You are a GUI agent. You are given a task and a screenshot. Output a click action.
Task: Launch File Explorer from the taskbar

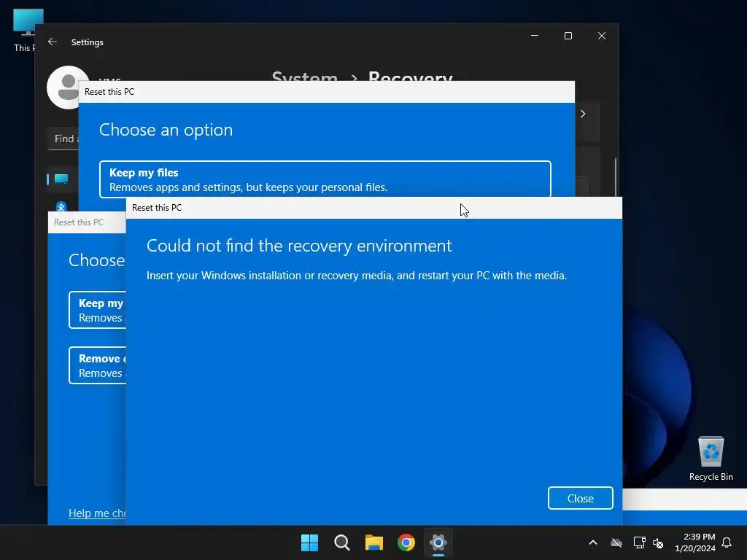(374, 542)
